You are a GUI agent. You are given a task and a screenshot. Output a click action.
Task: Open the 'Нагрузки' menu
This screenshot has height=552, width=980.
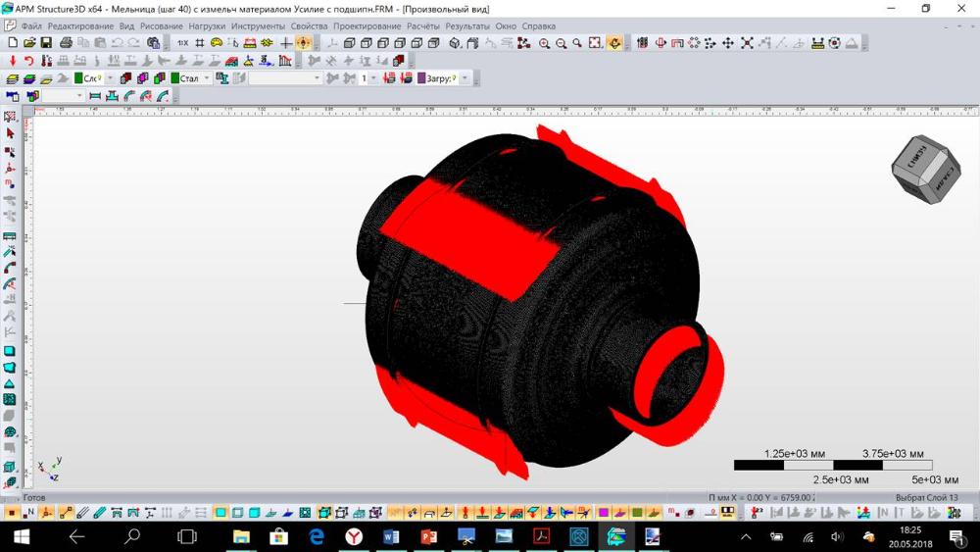[x=207, y=25]
